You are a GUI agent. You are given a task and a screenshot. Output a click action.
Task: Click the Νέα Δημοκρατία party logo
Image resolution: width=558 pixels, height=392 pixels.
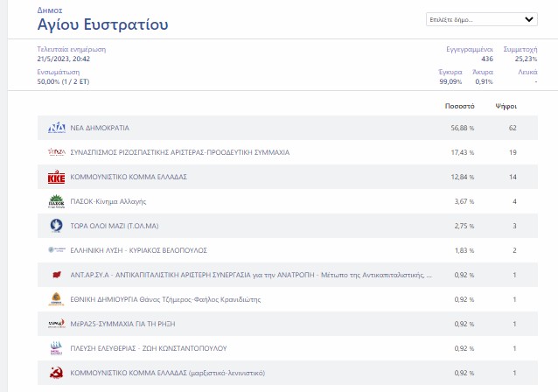tap(56, 128)
